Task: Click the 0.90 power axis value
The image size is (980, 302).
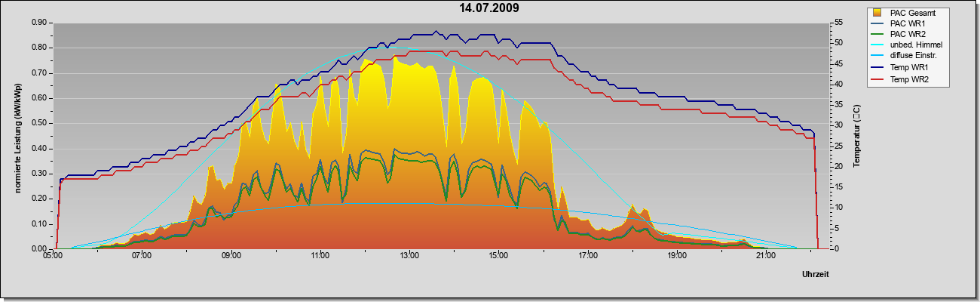Action: click(x=39, y=23)
